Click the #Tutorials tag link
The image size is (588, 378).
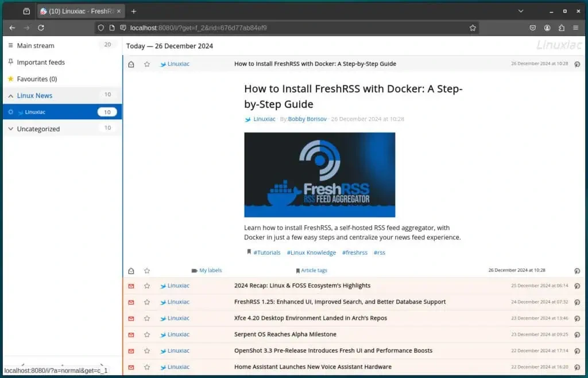pos(266,252)
